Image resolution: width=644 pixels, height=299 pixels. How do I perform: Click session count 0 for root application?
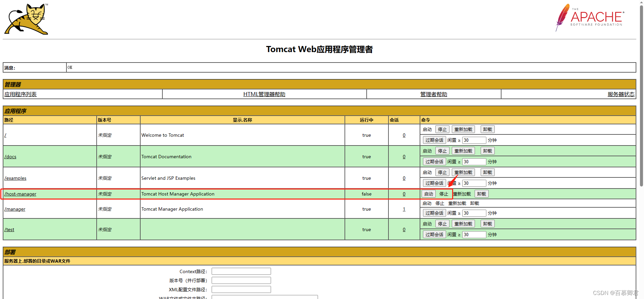pos(404,135)
